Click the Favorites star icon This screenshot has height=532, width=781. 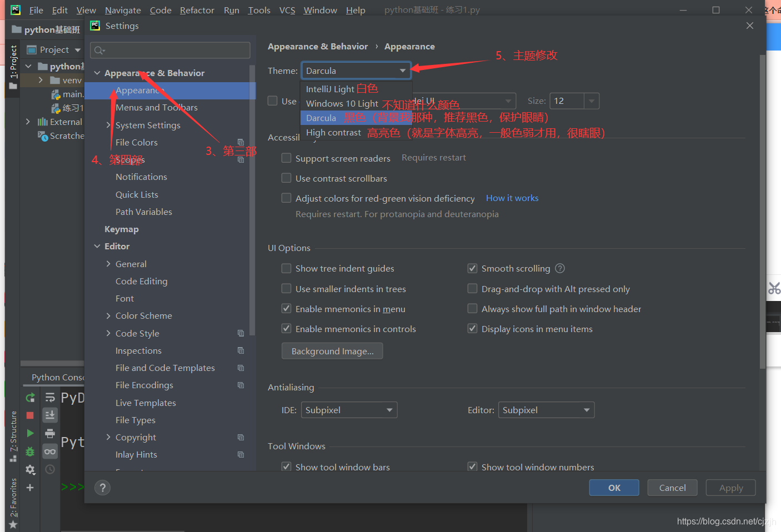click(x=13, y=524)
